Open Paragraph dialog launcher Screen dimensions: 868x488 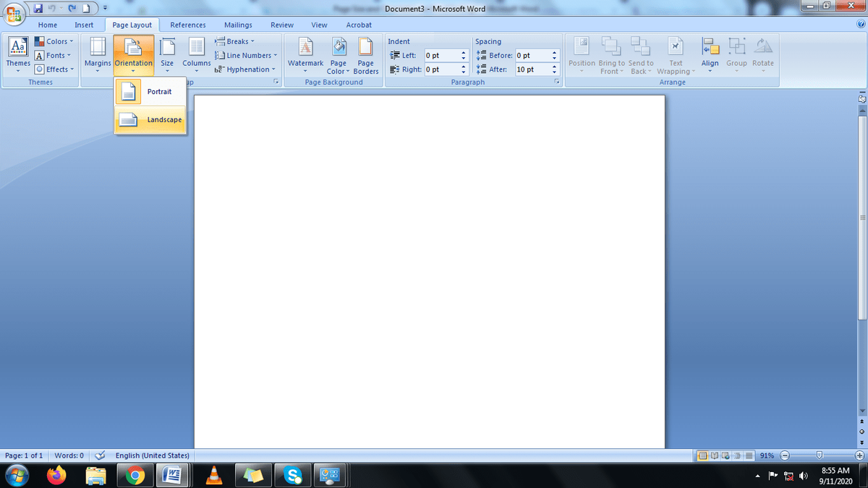coord(557,82)
